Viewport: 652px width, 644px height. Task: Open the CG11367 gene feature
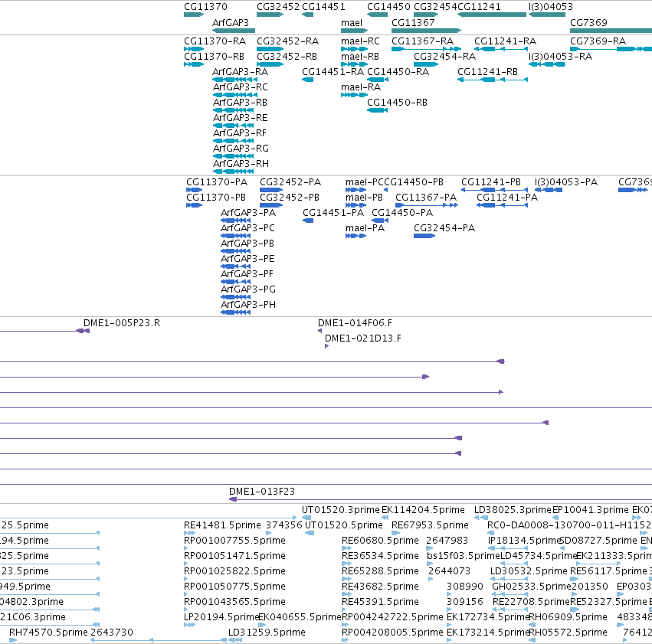426,31
